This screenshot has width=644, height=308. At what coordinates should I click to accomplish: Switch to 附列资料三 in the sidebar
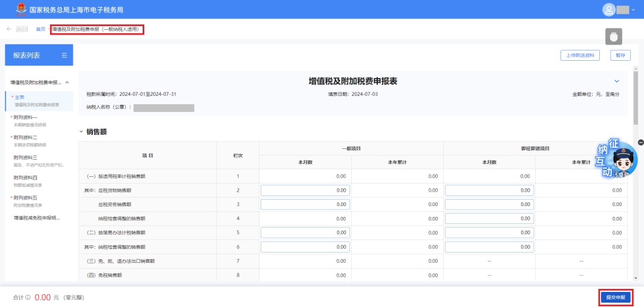click(39, 161)
